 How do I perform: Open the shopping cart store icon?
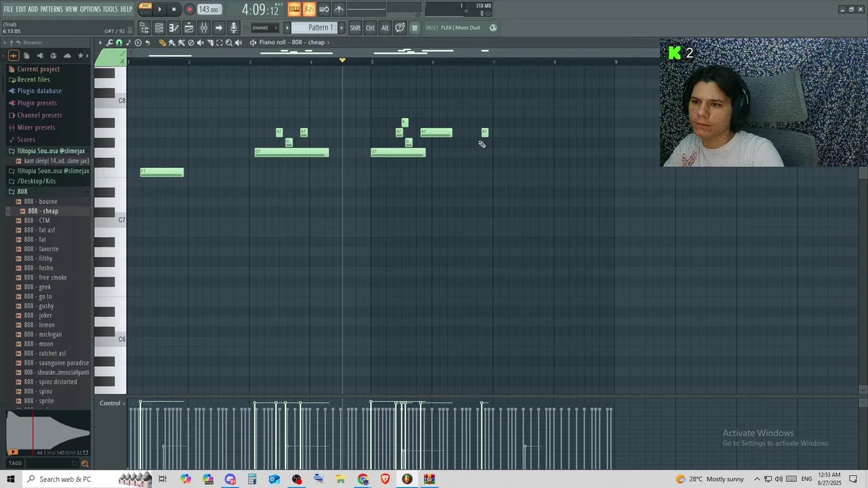(x=414, y=28)
